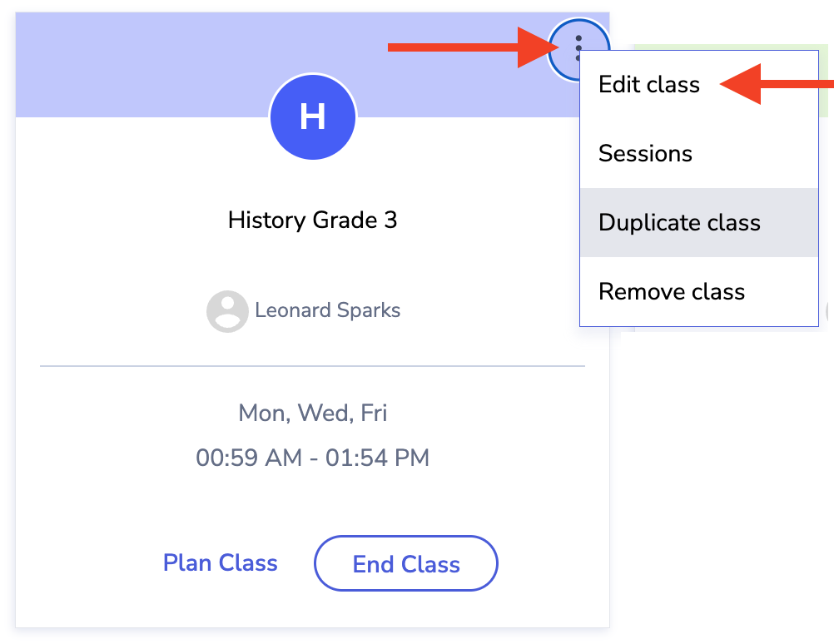Pick Remove class in the dropdown
Viewport: 834px width, 644px height.
click(672, 292)
